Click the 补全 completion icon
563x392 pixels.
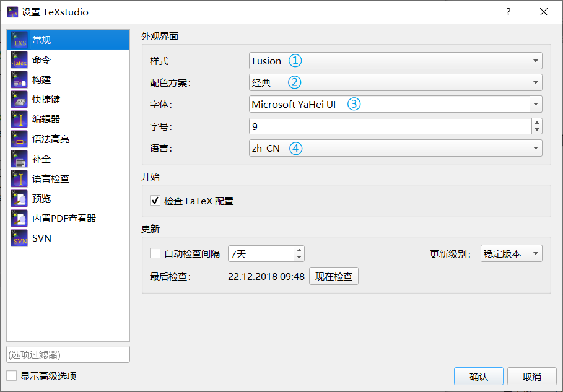point(19,159)
